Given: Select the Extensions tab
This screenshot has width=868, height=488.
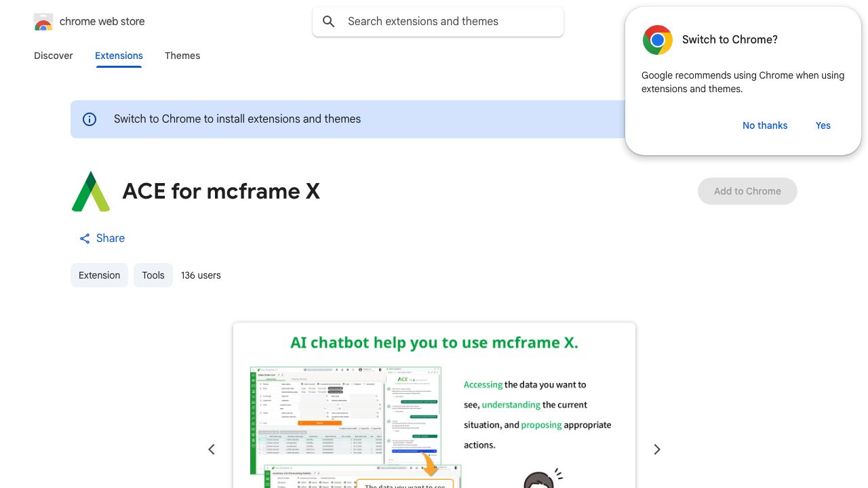Looking at the screenshot, I should click(x=119, y=56).
